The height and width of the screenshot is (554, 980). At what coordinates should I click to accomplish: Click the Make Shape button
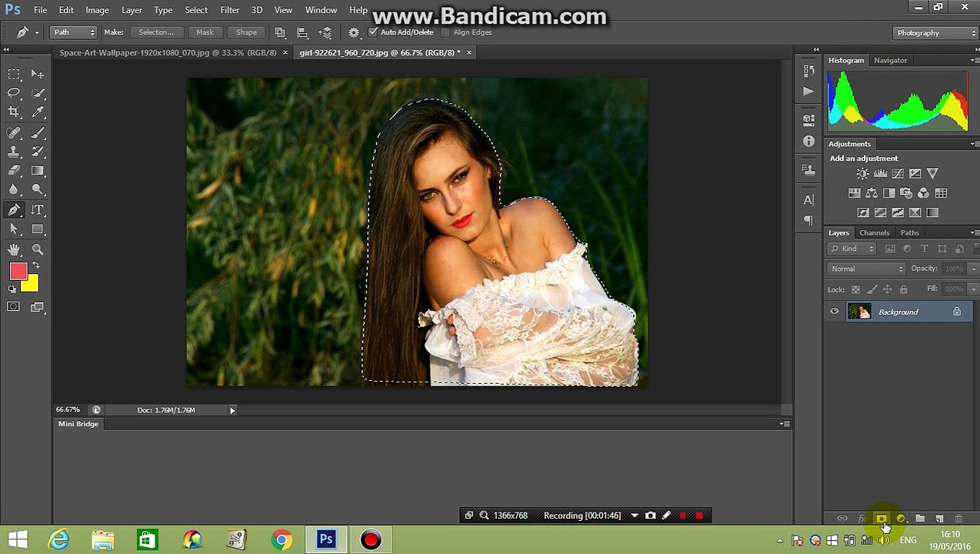click(246, 32)
